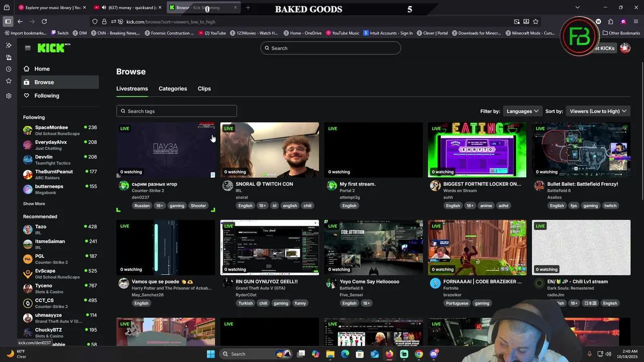The width and height of the screenshot is (644, 362).
Task: Switch to the Categories tab
Action: (173, 88)
